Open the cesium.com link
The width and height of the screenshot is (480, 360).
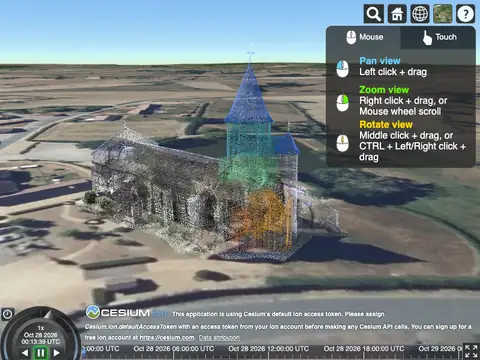(167, 337)
